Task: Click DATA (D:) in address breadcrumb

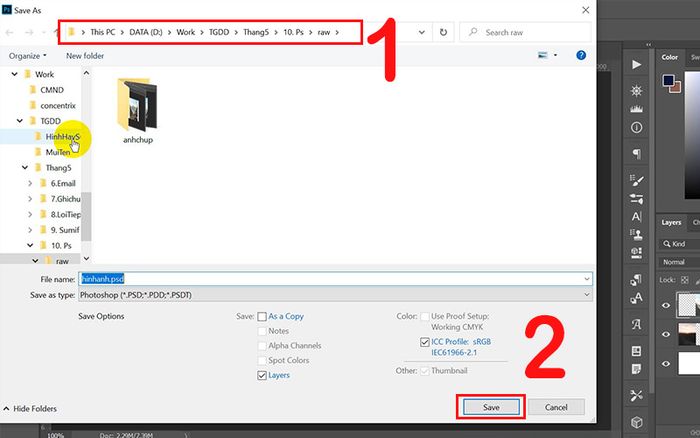Action: [146, 32]
